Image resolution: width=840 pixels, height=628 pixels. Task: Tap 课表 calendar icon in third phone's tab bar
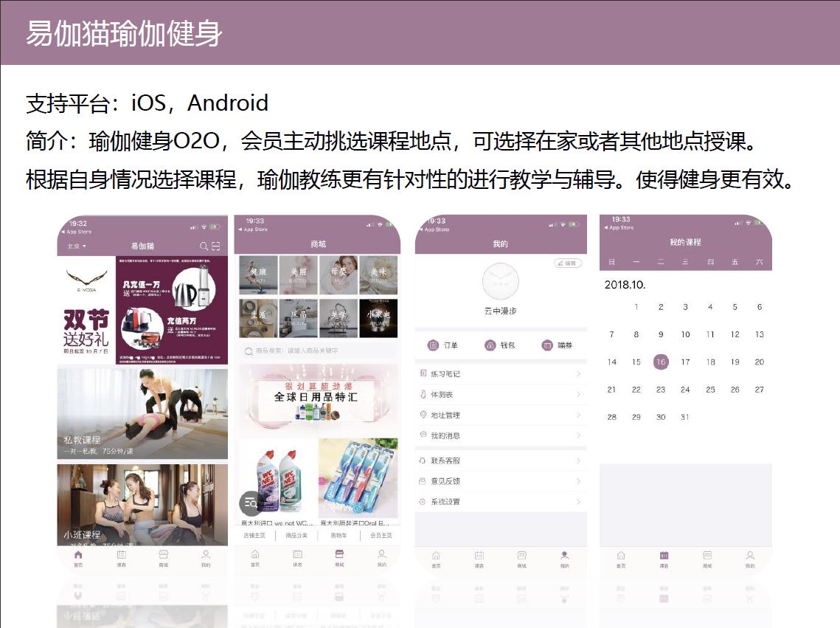pos(479,556)
